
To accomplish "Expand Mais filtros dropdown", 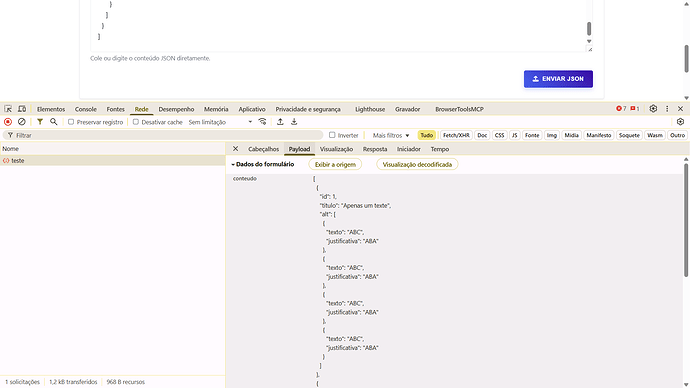I will (x=391, y=135).
